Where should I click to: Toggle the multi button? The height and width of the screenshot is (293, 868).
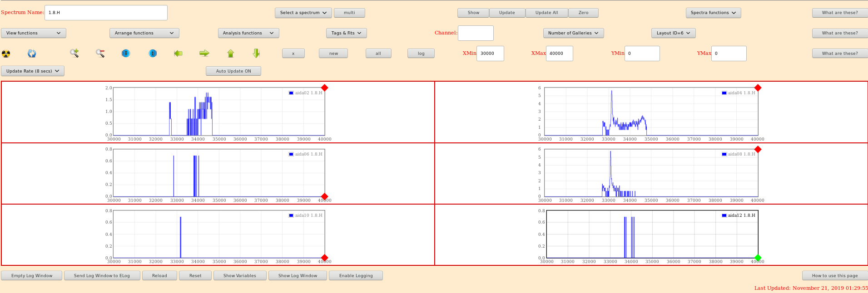click(x=349, y=13)
